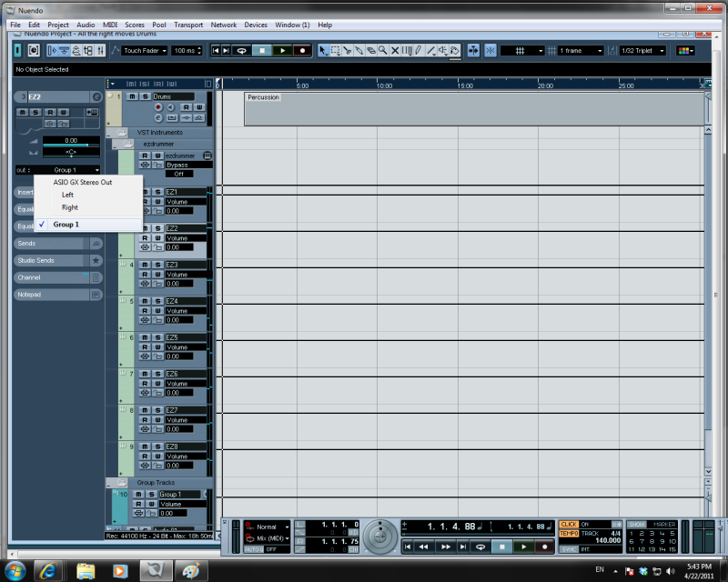Toggle Monitor on the Drums track
Screen dimensions: 728x582
coord(170,107)
